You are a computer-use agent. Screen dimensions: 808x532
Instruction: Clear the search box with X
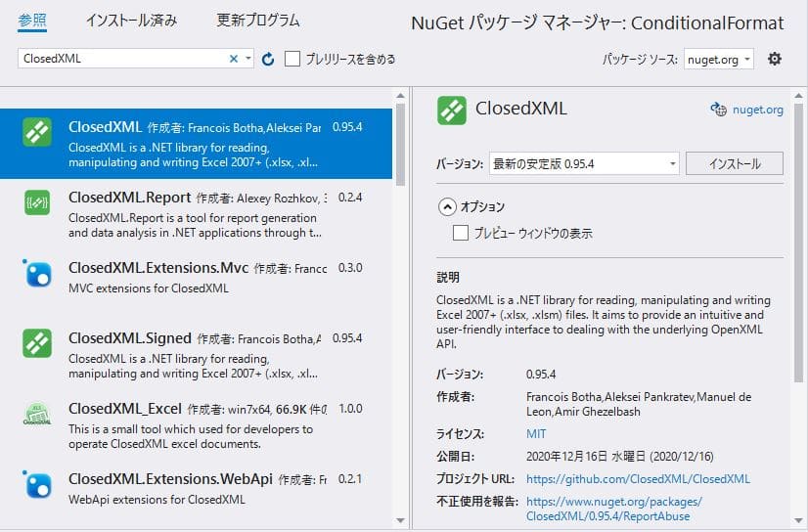[x=234, y=59]
